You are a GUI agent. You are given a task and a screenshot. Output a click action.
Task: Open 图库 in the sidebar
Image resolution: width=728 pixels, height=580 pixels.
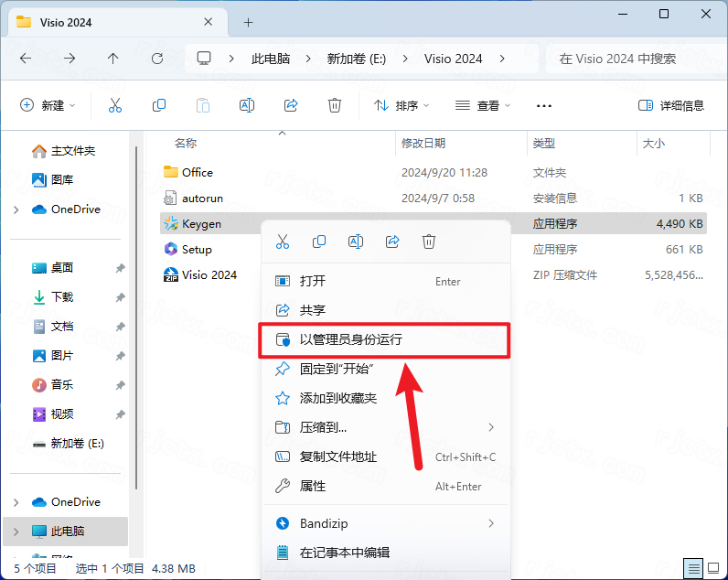tap(67, 179)
